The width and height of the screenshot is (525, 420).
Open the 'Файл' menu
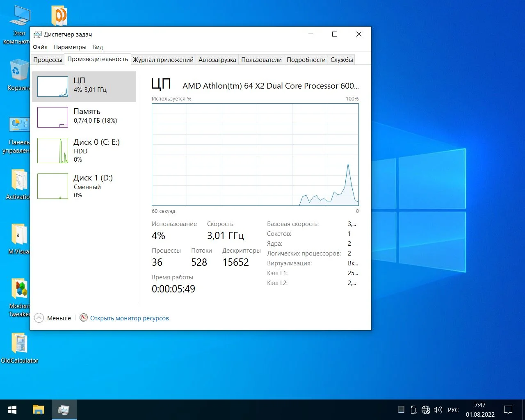pyautogui.click(x=40, y=47)
